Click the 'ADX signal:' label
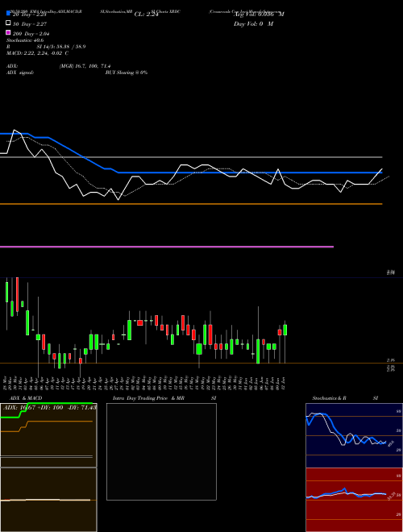403x532 pixels. [20, 73]
